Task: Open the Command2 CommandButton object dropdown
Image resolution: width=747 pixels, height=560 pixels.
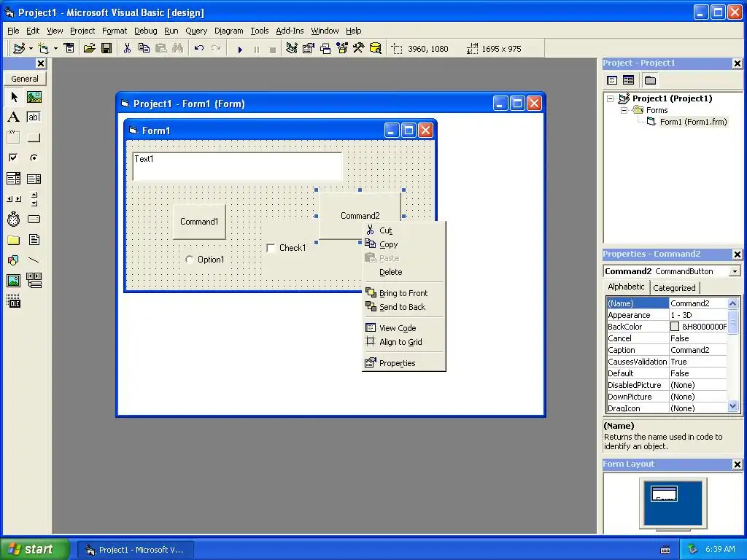Action: 735,271
